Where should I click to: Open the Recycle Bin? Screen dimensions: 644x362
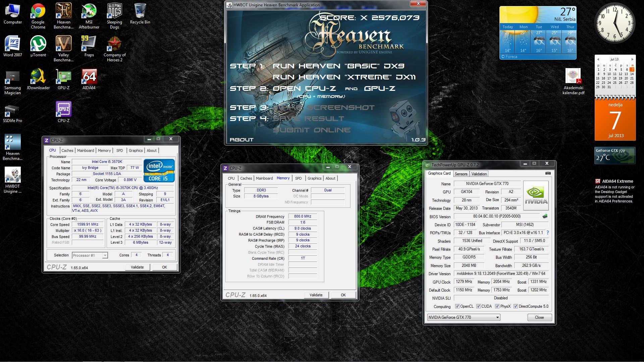pos(140,14)
